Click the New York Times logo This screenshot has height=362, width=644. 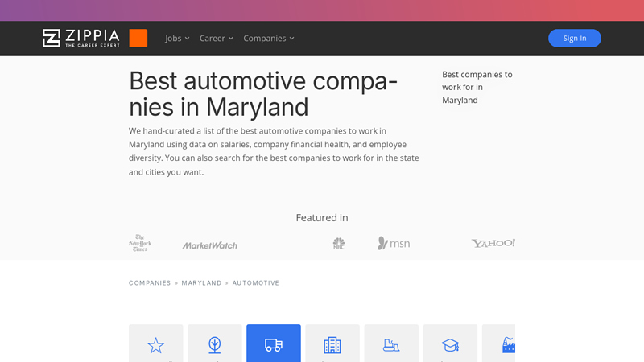(140, 243)
